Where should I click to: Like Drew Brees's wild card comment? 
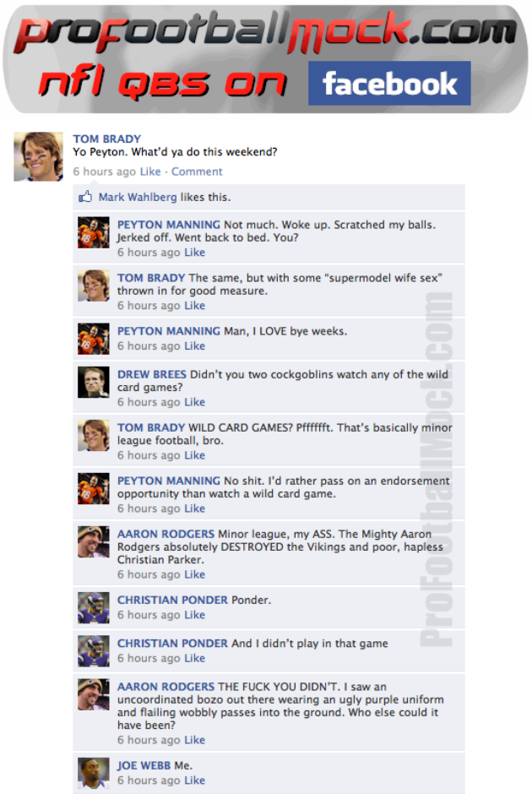click(194, 402)
